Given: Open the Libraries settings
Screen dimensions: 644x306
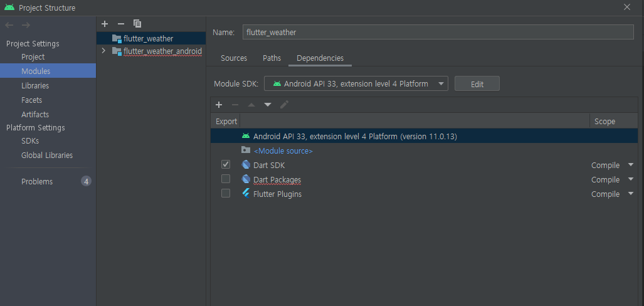Looking at the screenshot, I should pos(35,86).
